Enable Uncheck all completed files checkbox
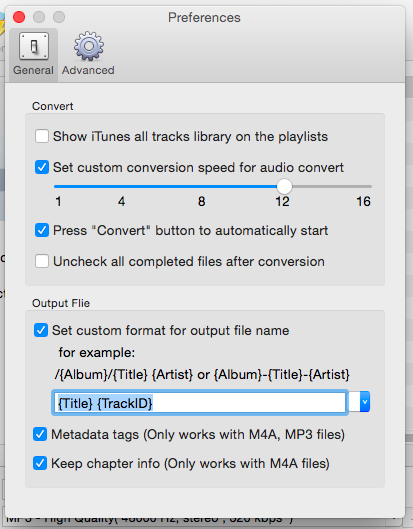This screenshot has width=413, height=529. (42, 261)
